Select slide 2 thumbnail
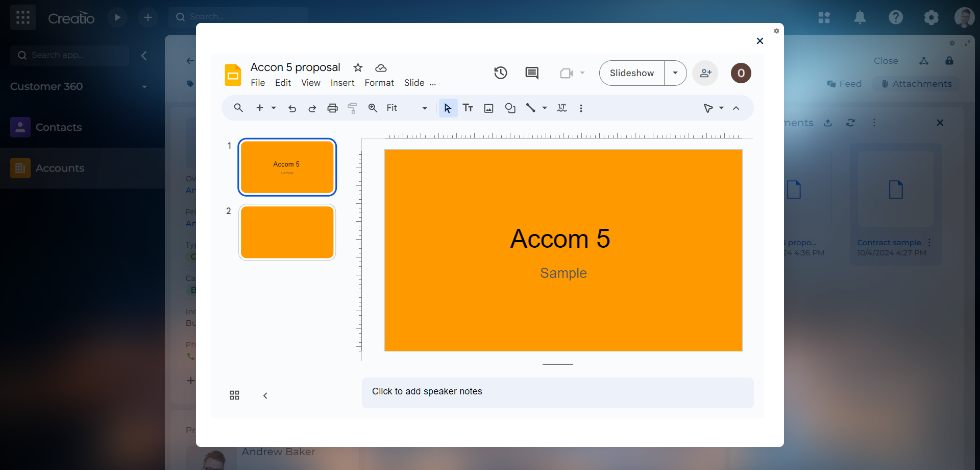 coord(287,232)
